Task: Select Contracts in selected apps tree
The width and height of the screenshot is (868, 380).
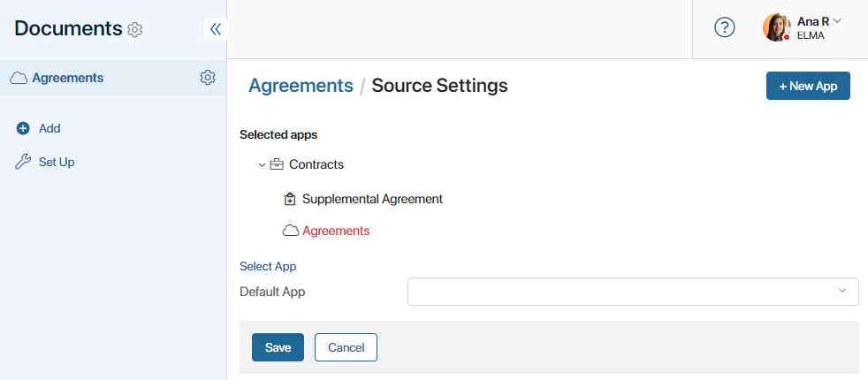Action: click(x=316, y=165)
